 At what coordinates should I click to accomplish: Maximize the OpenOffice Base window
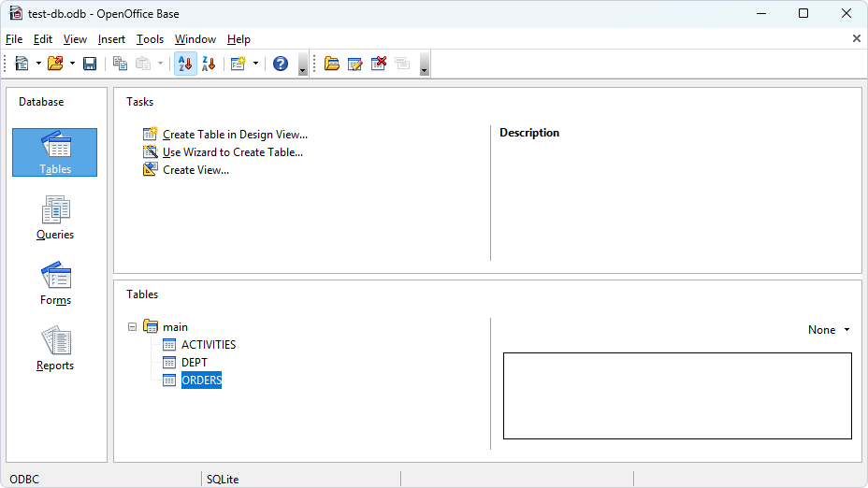pos(803,13)
